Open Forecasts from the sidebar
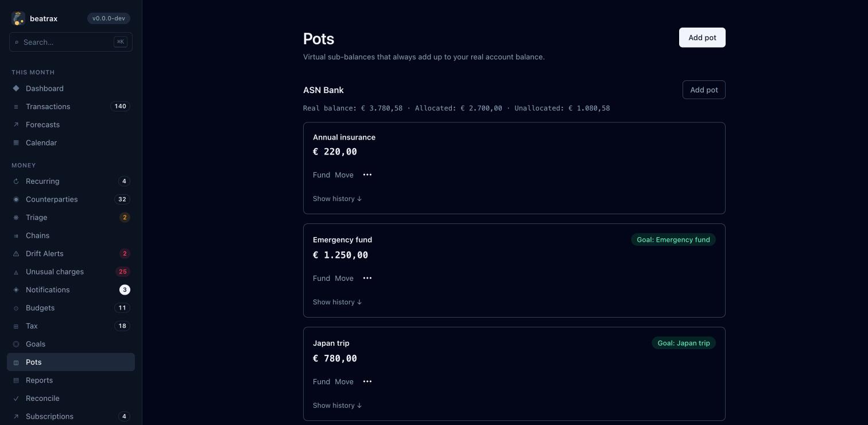 pyautogui.click(x=71, y=125)
